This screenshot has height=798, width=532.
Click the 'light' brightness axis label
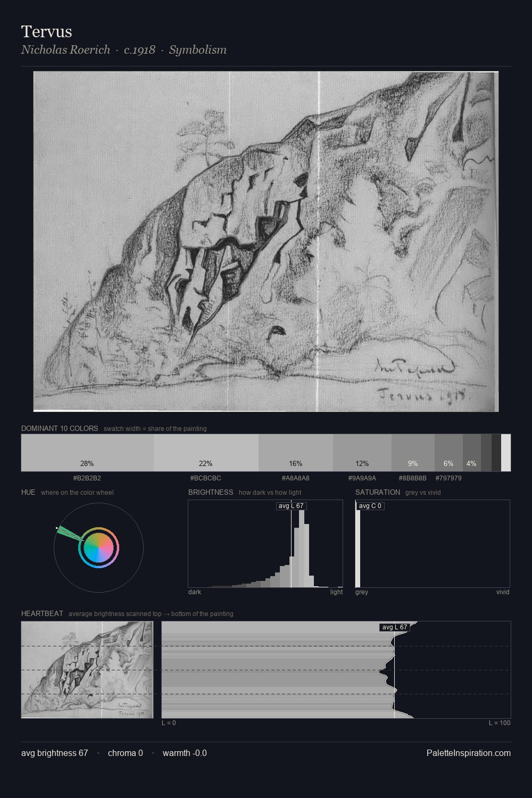337,592
